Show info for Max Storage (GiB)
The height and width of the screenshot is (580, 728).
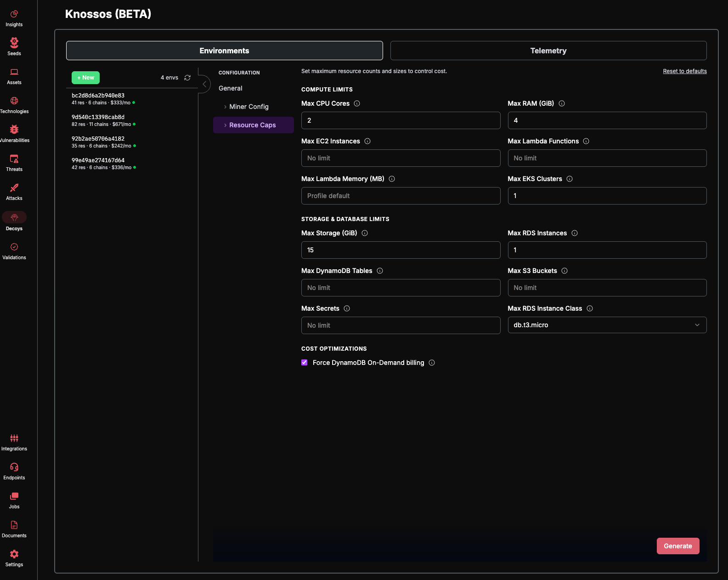point(365,233)
